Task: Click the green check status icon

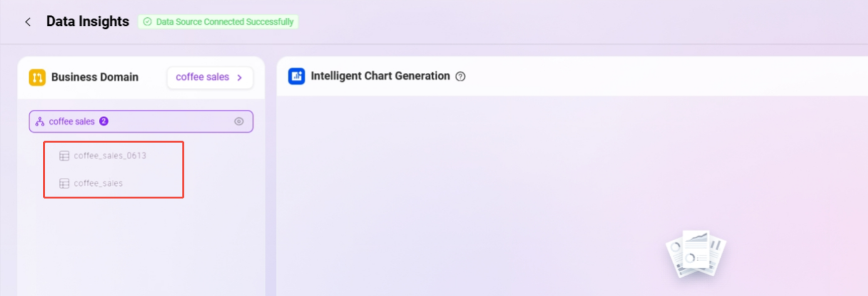Action: [x=148, y=22]
